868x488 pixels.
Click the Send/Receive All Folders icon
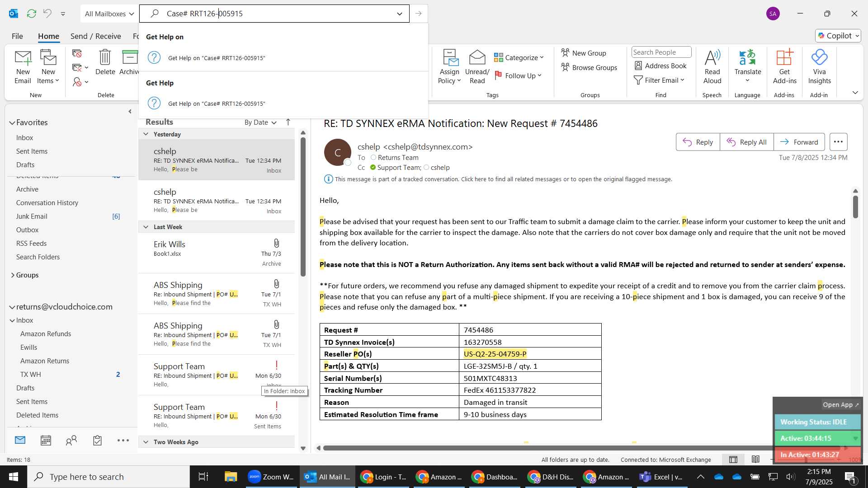tap(31, 14)
